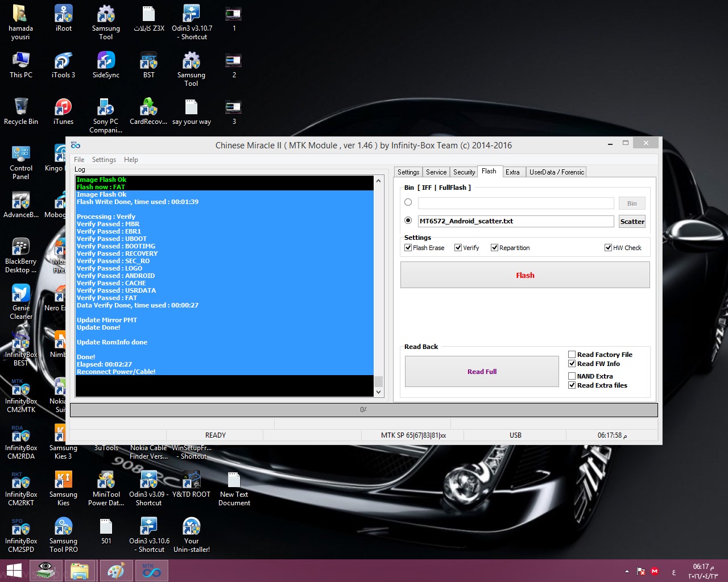Launch Odin3 v3.10.7 shortcut icon
The image size is (728, 582).
pyautogui.click(x=192, y=22)
